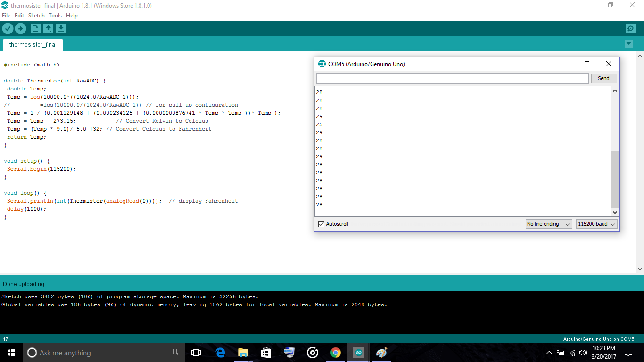Click the battery tray icon
644x362 pixels.
[561, 353]
